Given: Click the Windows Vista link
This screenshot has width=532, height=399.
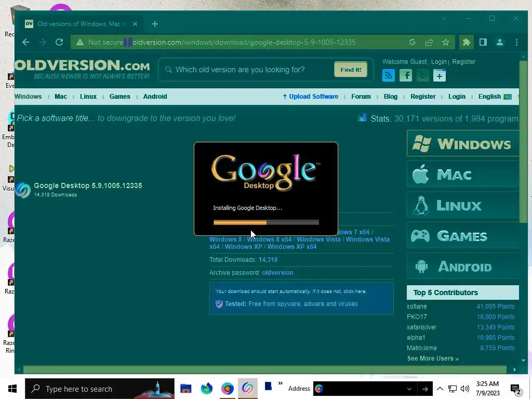Looking at the screenshot, I should click(318, 239).
